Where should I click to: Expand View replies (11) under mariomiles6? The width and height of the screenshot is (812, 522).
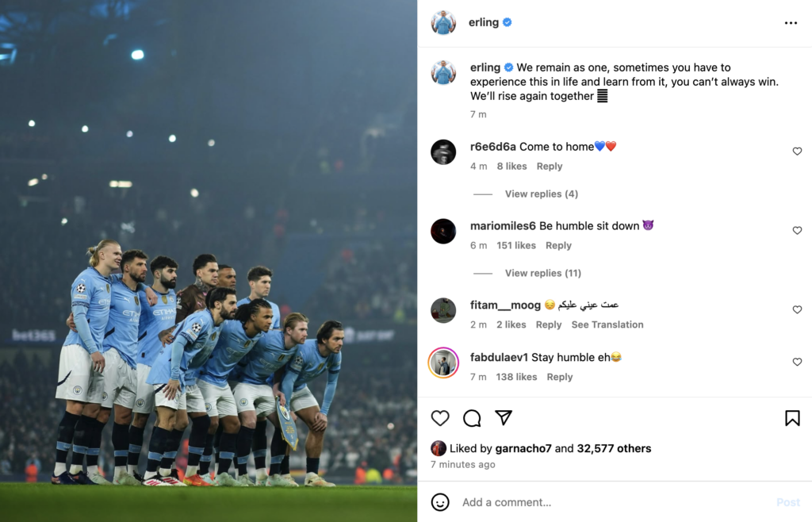[x=542, y=273]
